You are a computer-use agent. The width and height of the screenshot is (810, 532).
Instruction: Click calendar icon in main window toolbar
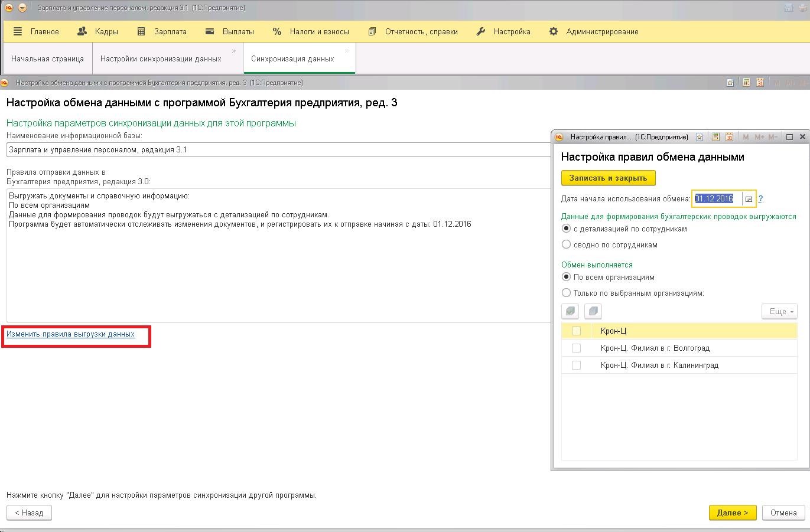tap(760, 83)
